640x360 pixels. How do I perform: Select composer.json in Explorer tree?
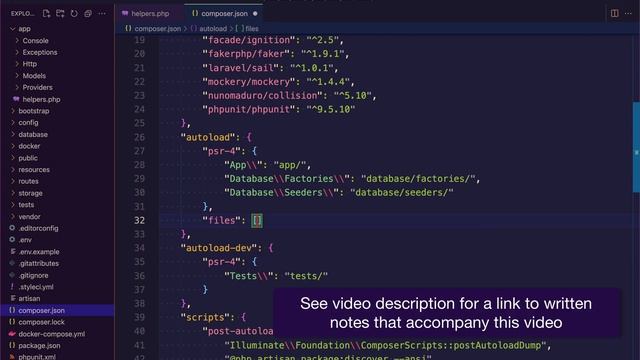point(41,311)
